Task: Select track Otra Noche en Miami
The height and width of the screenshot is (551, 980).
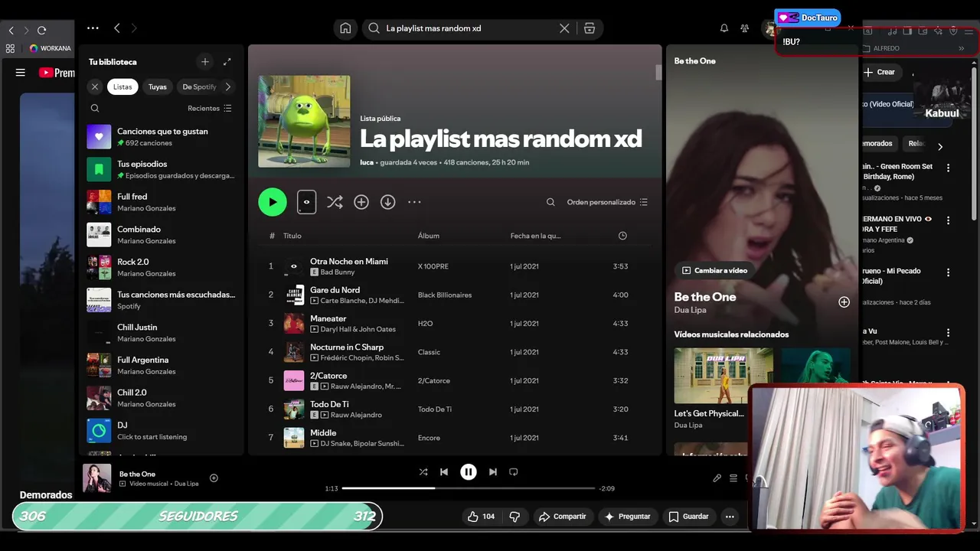Action: tap(349, 261)
